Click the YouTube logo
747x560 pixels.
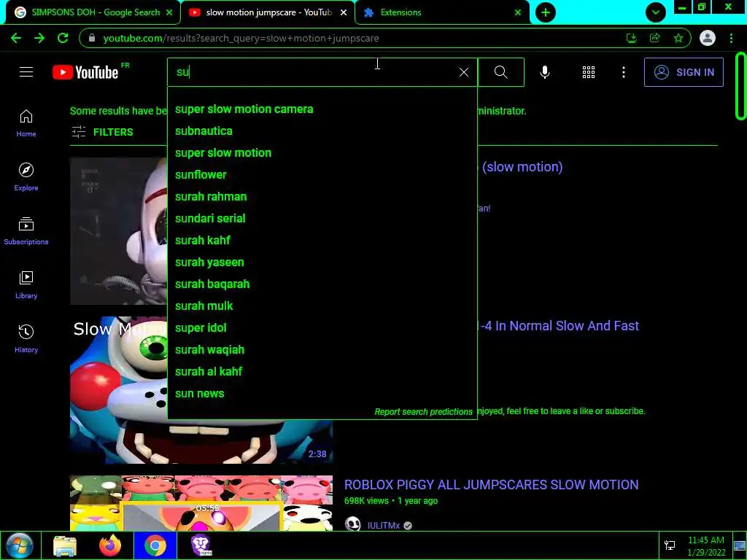click(x=86, y=72)
